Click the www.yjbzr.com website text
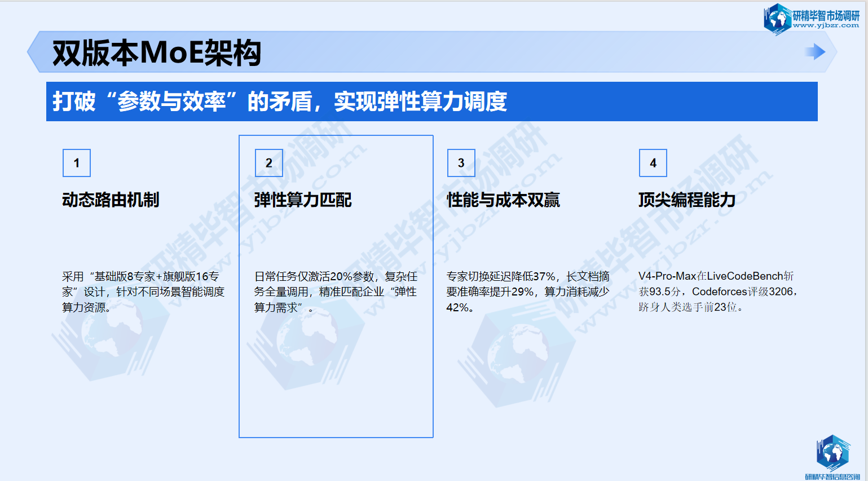The image size is (868, 481). pos(826,25)
